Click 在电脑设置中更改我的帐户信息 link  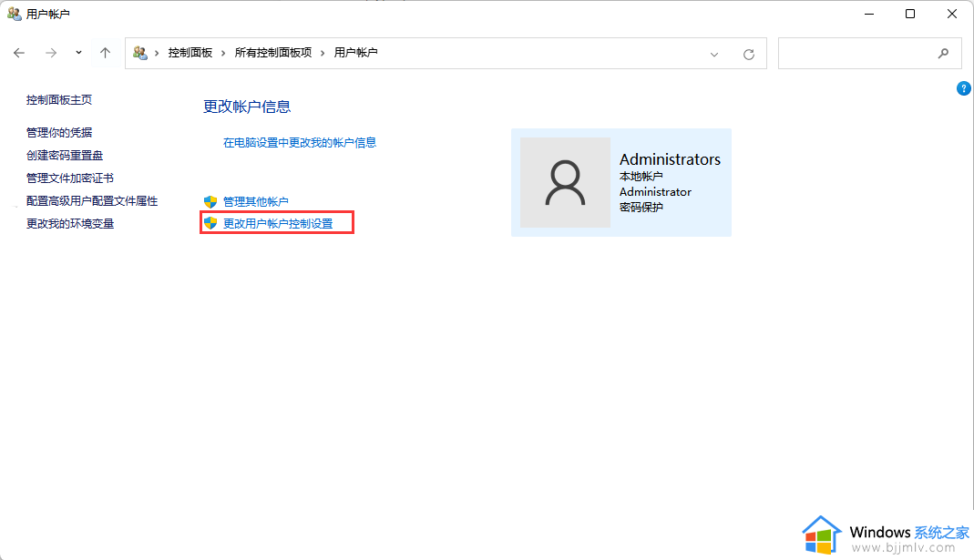coord(300,143)
